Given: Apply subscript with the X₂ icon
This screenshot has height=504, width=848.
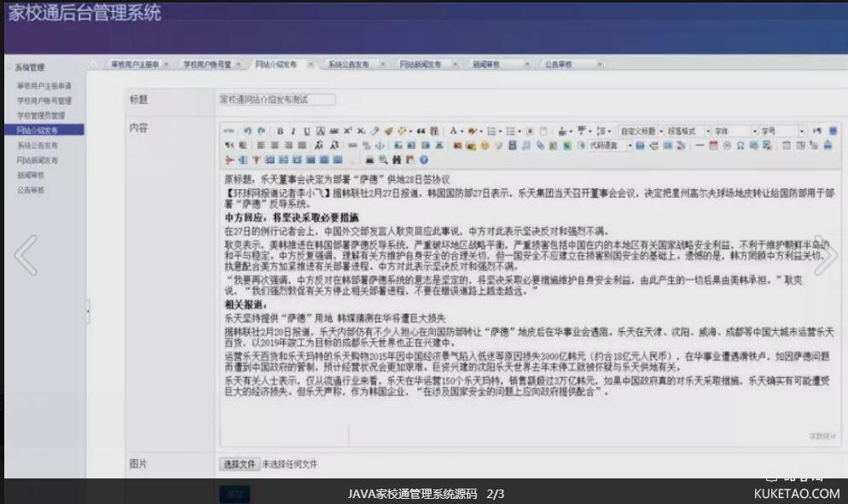Looking at the screenshot, I should coord(361,131).
